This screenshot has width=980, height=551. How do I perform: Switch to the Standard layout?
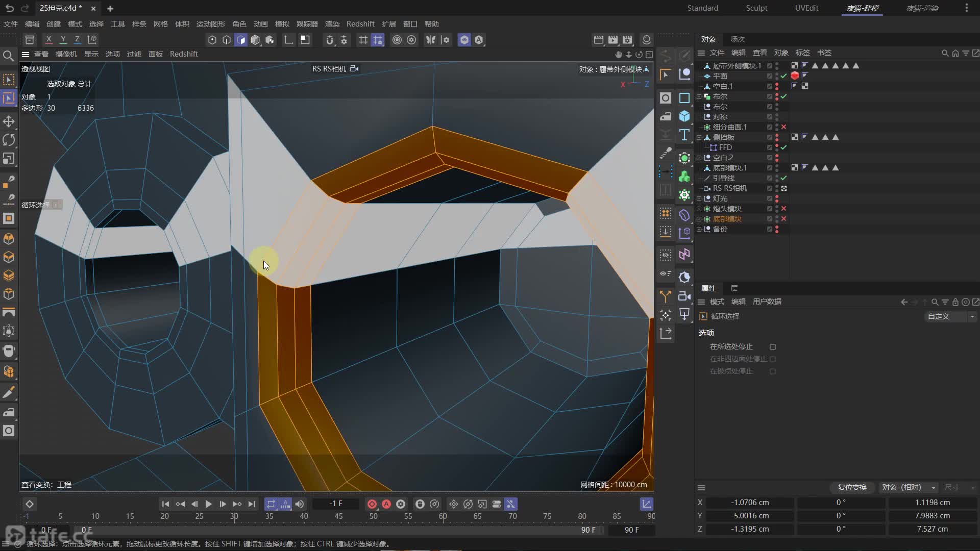click(x=702, y=8)
